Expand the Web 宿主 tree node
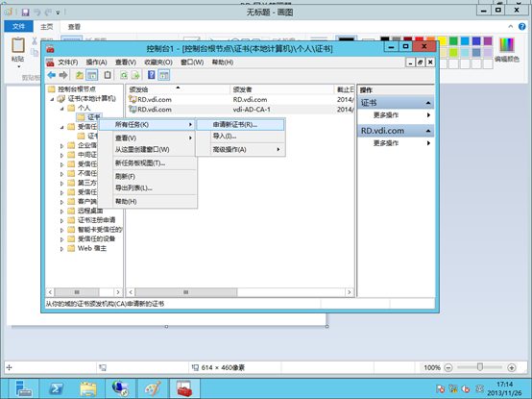The height and width of the screenshot is (399, 532). [x=61, y=249]
